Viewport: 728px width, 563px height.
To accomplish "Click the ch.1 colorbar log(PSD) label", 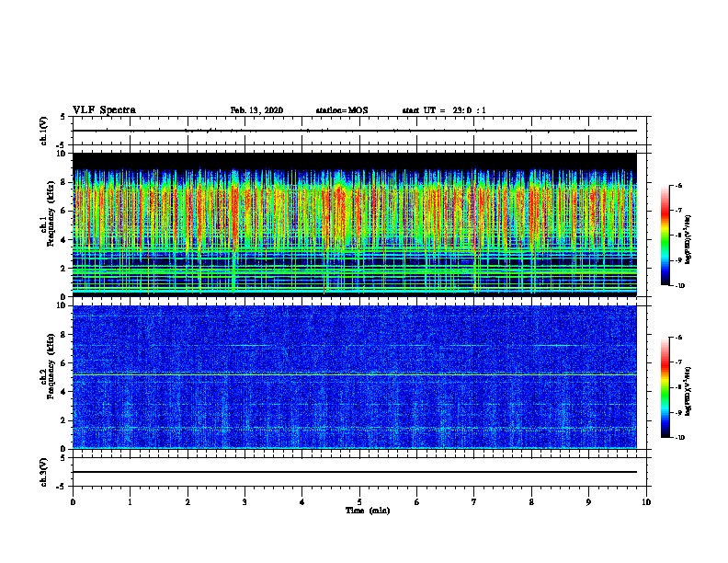I will pyautogui.click(x=688, y=239).
